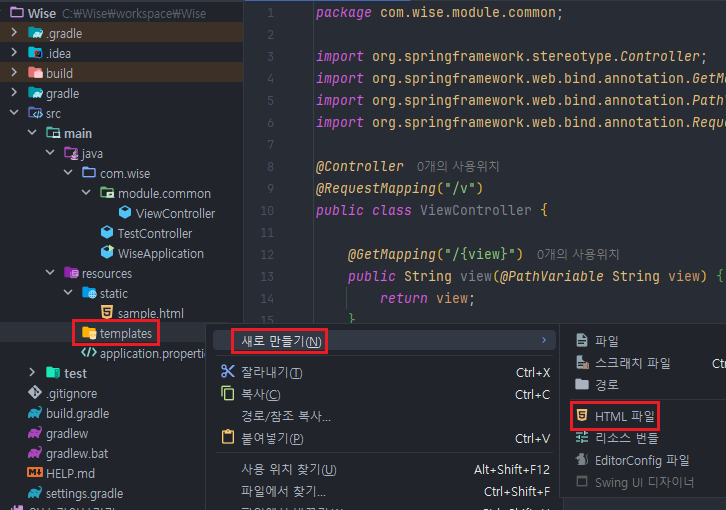Screen dimensions: 726x510
Task: Click the WiseApplication class icon
Action: coord(107,252)
